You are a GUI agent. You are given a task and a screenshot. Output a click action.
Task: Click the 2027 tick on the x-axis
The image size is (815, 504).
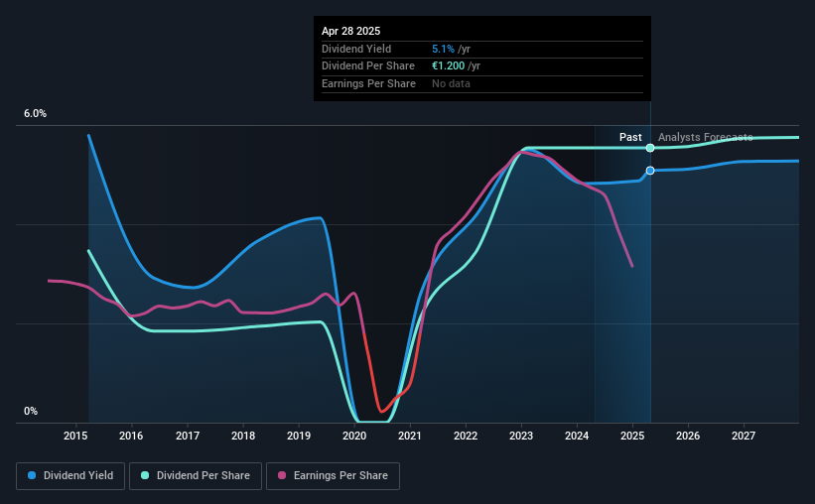[744, 436]
